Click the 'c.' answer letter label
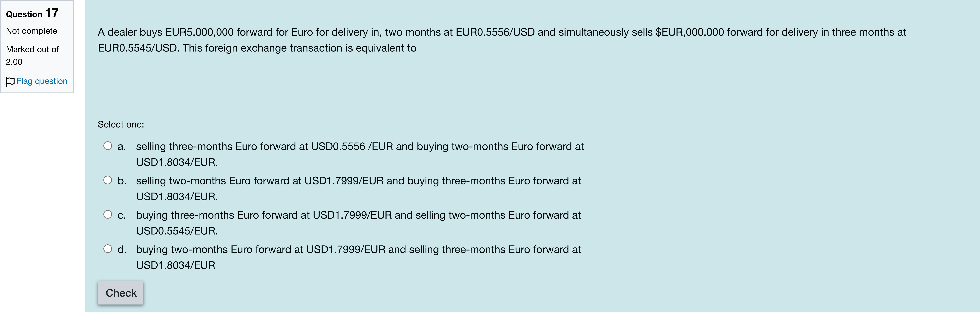Screen dimensions: 980x323 (122, 215)
